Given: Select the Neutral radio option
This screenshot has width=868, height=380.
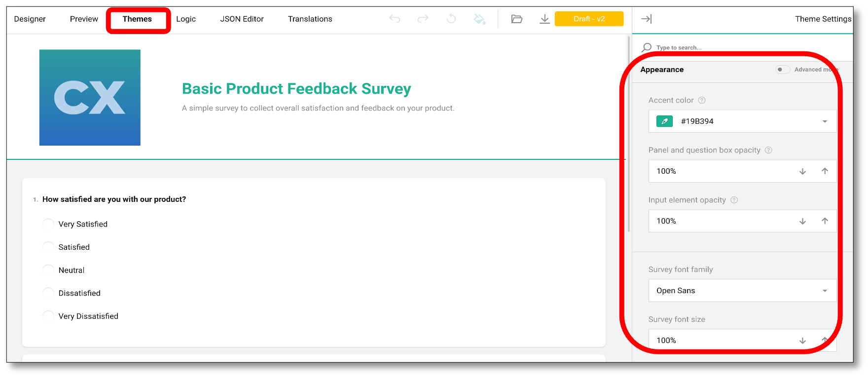Looking at the screenshot, I should pyautogui.click(x=48, y=270).
